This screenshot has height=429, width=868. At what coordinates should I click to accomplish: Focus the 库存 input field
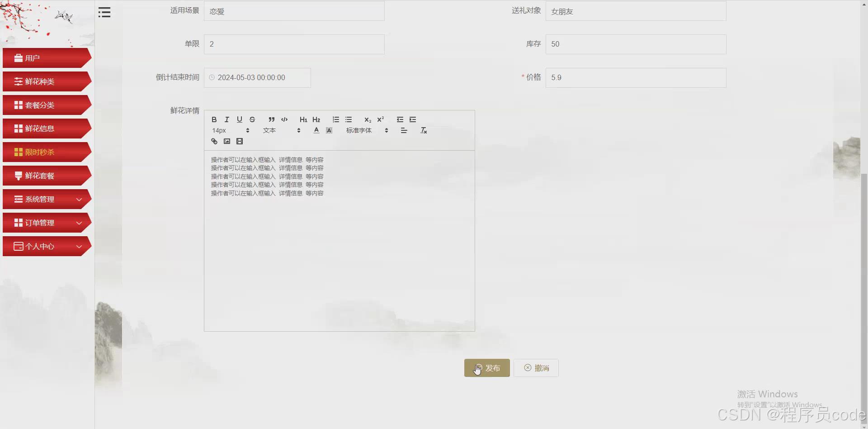point(636,44)
